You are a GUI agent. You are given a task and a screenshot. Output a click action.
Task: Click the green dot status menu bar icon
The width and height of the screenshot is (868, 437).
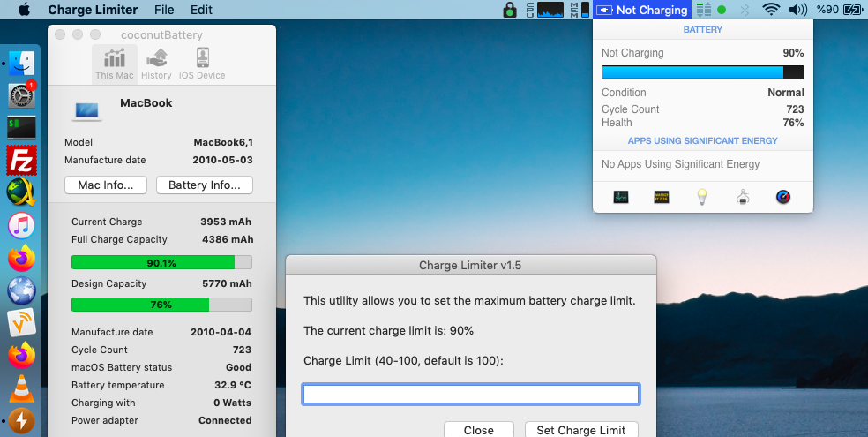pos(722,10)
